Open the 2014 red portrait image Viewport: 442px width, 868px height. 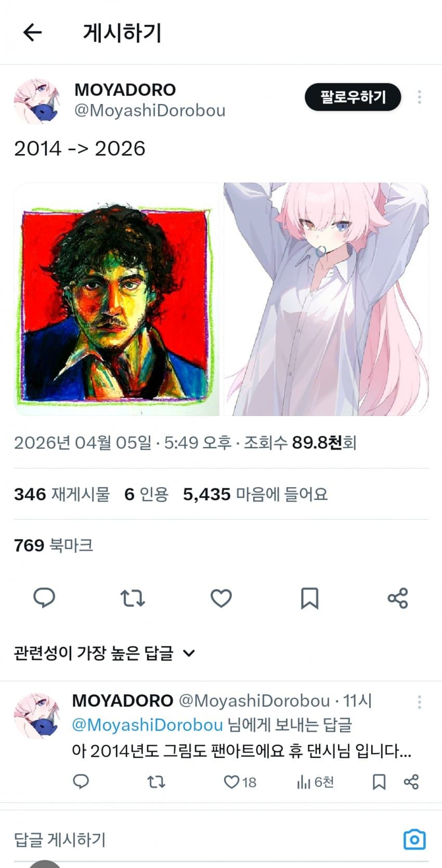117,299
